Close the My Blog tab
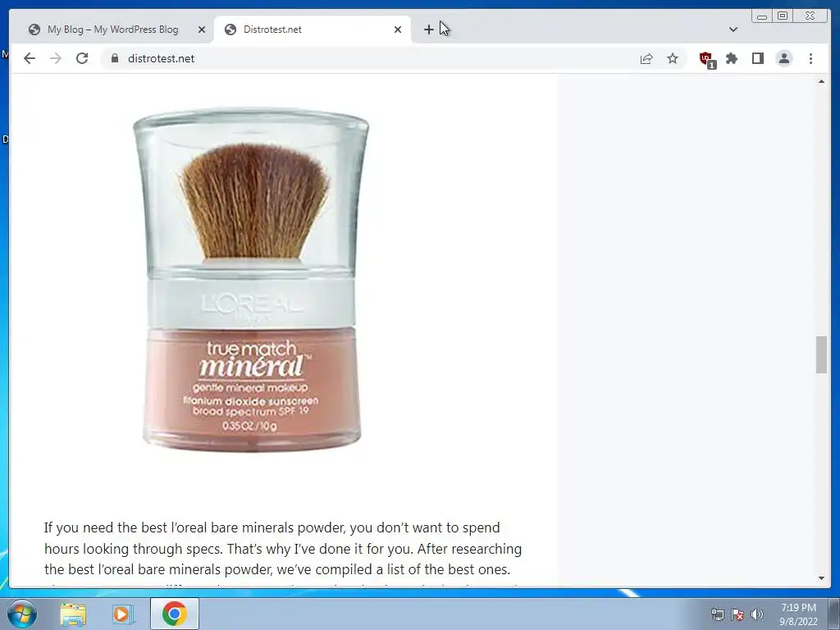 202,30
